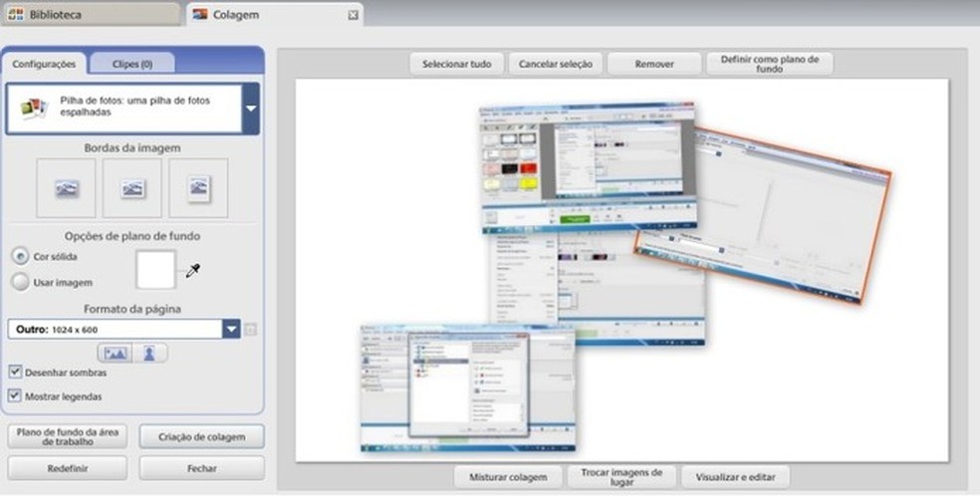The height and width of the screenshot is (496, 980).
Task: Open the Clipes (0) tab
Action: pyautogui.click(x=131, y=64)
